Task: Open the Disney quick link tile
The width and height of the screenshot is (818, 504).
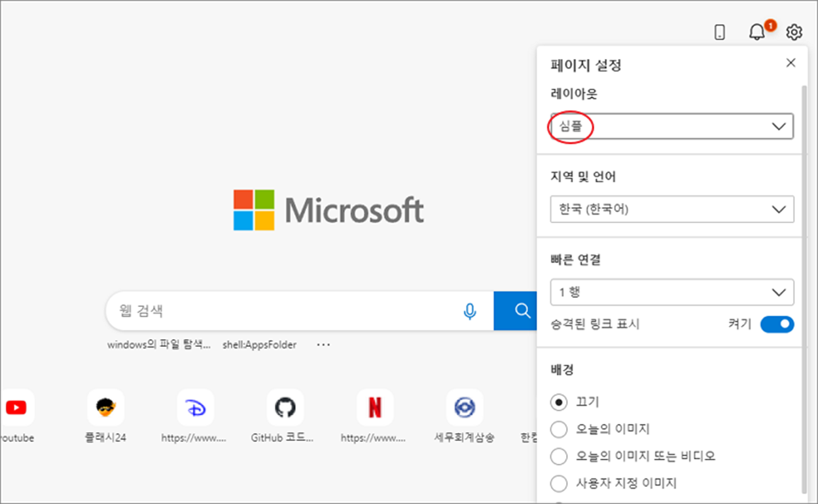Action: pyautogui.click(x=195, y=408)
